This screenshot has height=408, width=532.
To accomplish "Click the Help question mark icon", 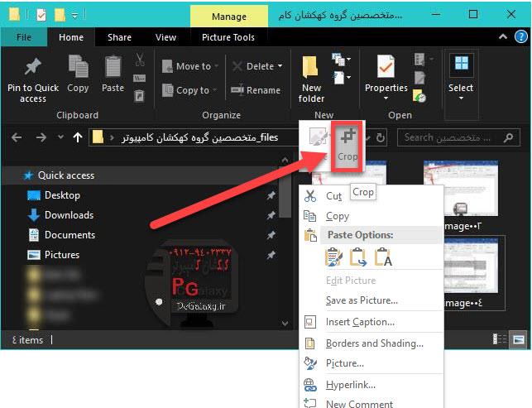I will [x=521, y=36].
